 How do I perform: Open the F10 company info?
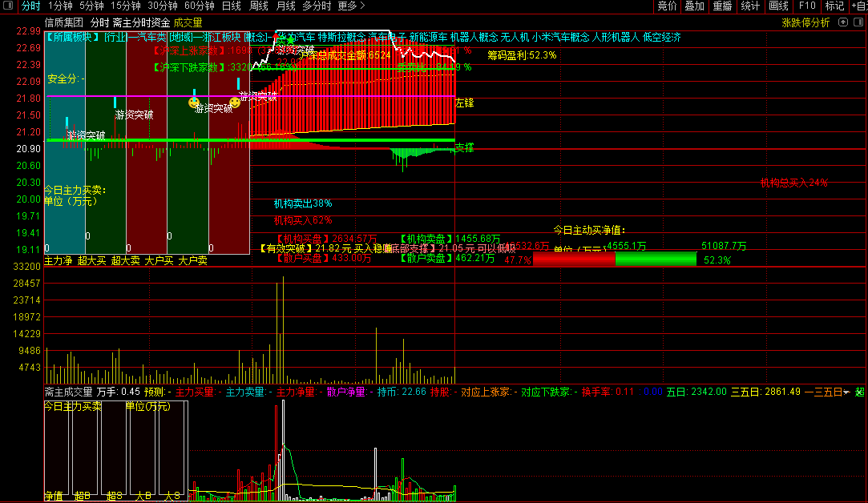[806, 6]
